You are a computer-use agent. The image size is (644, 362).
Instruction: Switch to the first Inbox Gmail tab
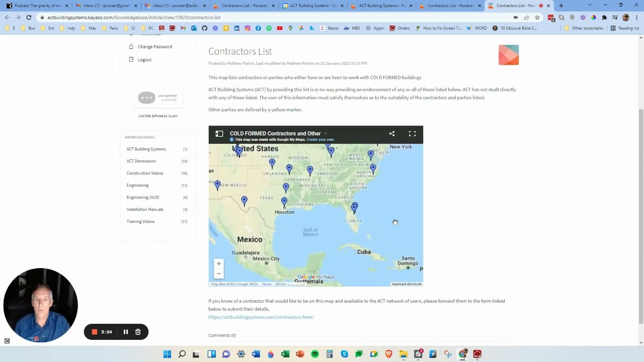106,6
